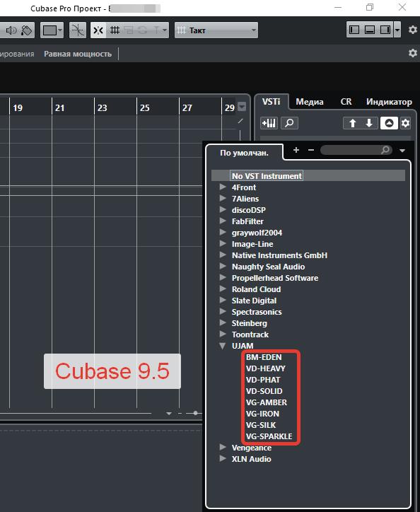Viewport: 420px width, 512px height.
Task: Collapse the UJAM vendor folder
Action: (223, 346)
